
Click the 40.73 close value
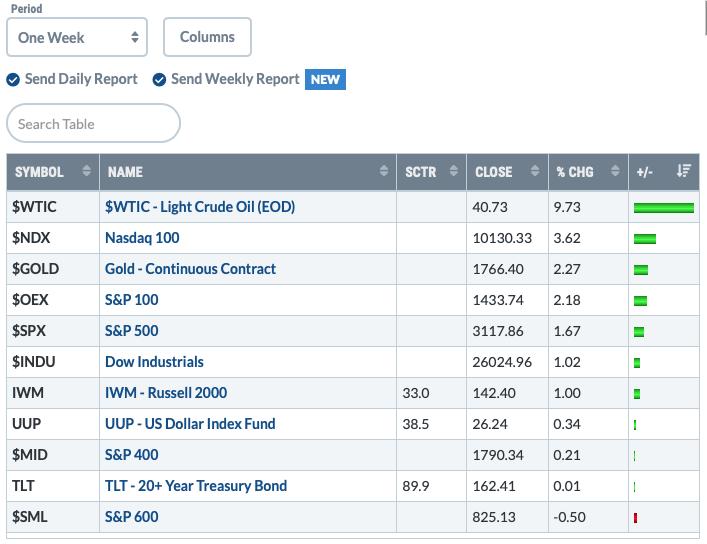490,207
